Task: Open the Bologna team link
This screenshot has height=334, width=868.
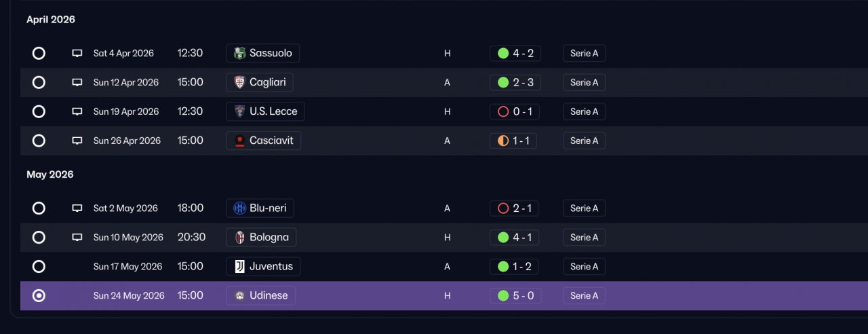Action: coord(261,238)
